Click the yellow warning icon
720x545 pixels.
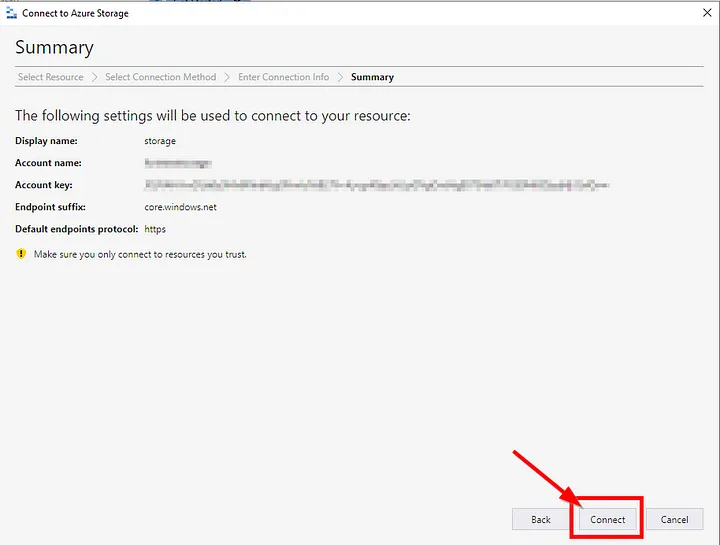[x=21, y=254]
